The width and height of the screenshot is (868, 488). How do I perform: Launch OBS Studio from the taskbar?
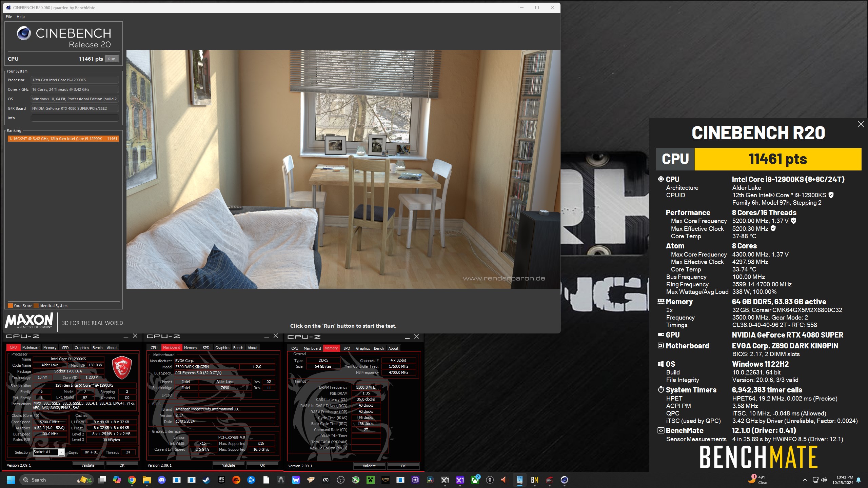pos(341,480)
